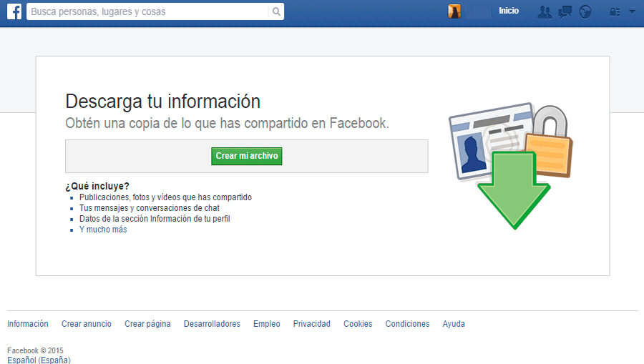
Task: Click the ¿Qué incluye? heading
Action: click(x=97, y=187)
